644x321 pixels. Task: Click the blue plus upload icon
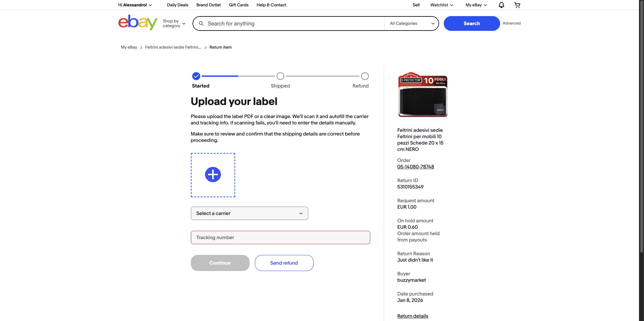(x=213, y=175)
